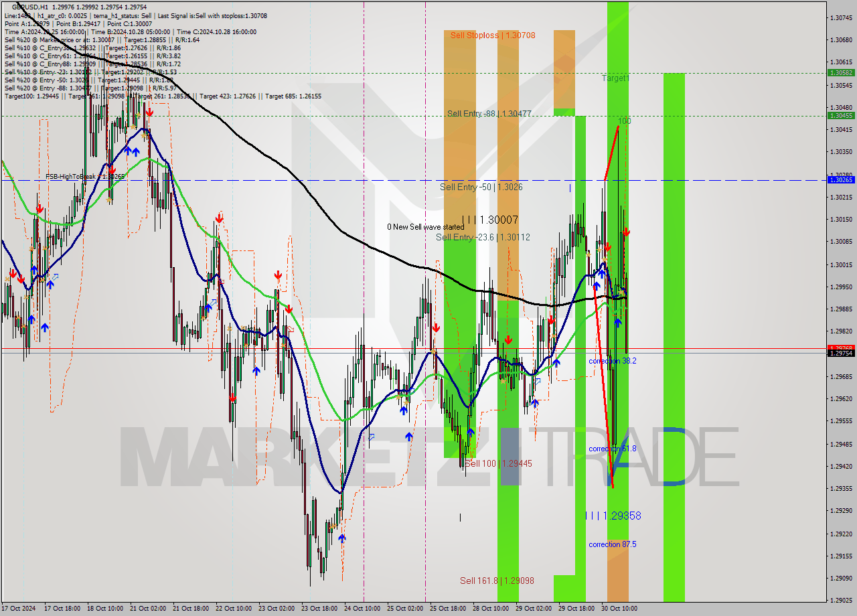
Task: Click the '| | | 1.29358' price label
Action: [x=613, y=516]
